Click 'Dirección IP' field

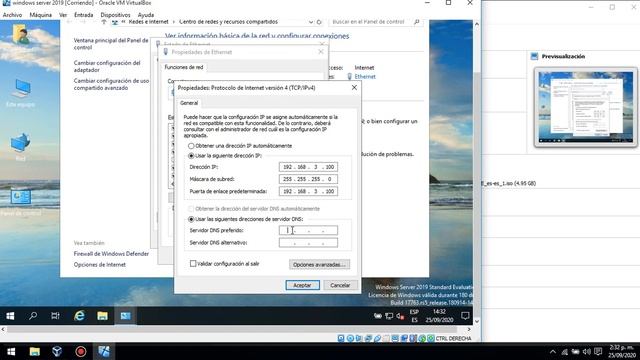308,167
